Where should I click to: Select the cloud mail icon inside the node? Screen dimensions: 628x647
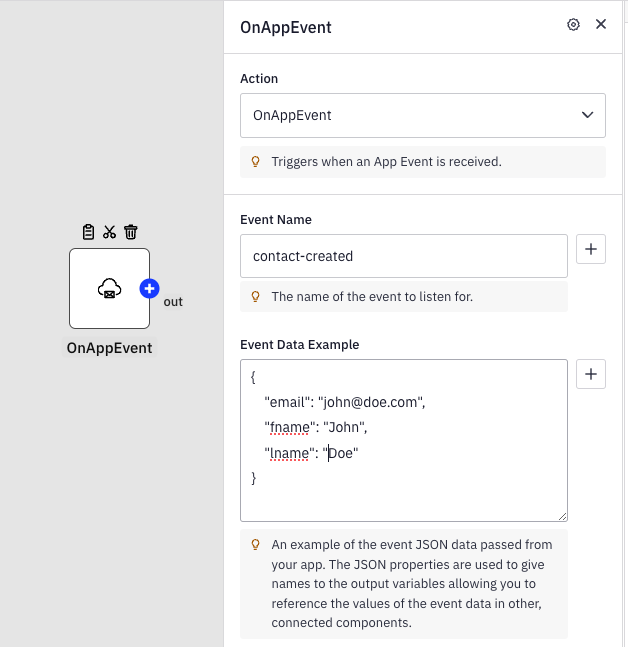point(109,289)
